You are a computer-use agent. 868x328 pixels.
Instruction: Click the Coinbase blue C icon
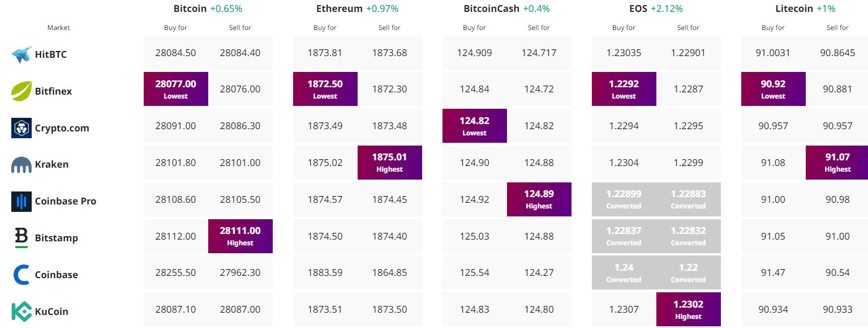click(x=22, y=275)
